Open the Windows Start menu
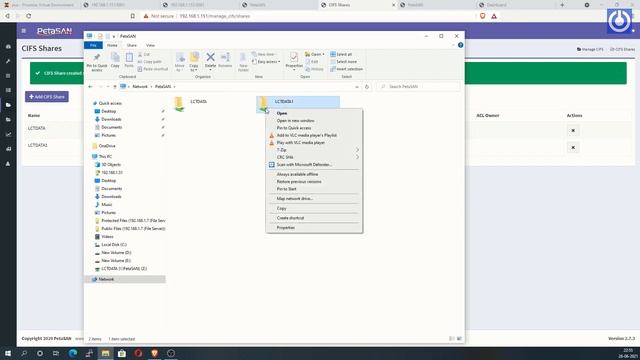The height and width of the screenshot is (360, 640). (8, 353)
